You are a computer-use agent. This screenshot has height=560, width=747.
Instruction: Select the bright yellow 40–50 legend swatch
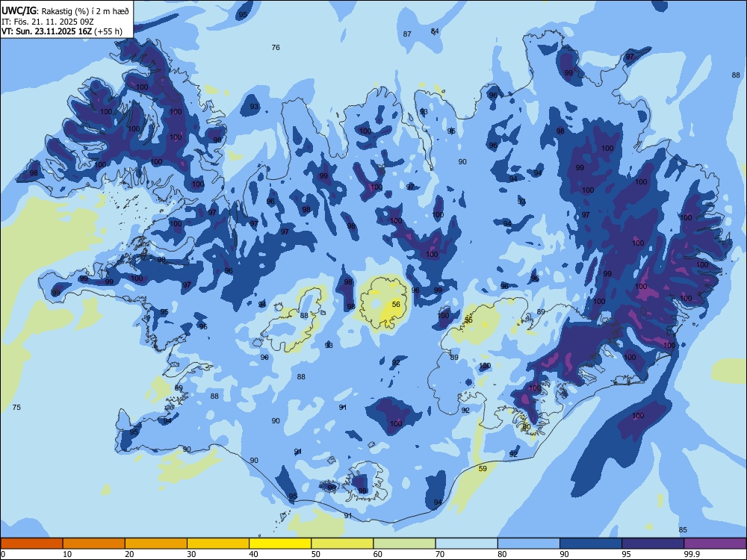click(280, 544)
